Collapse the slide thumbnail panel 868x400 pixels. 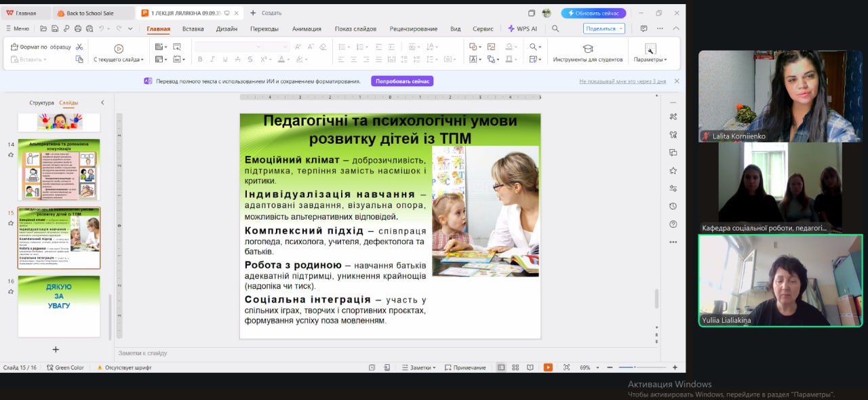click(102, 103)
